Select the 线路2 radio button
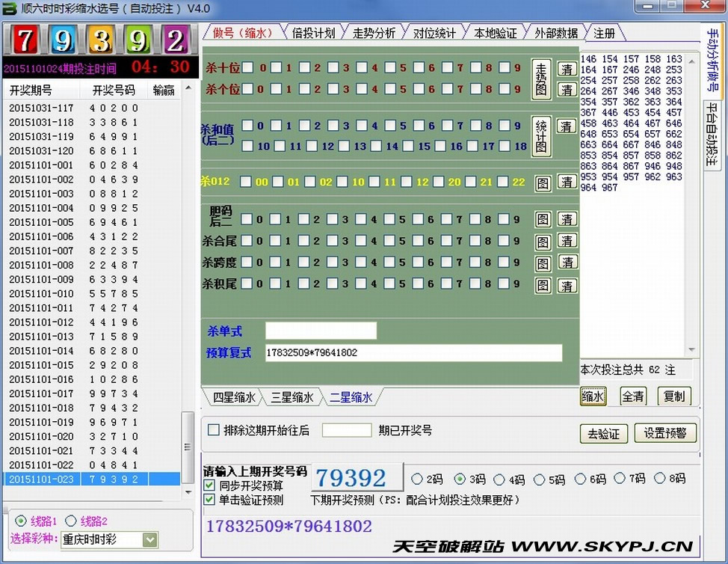The width and height of the screenshot is (728, 564). point(71,521)
